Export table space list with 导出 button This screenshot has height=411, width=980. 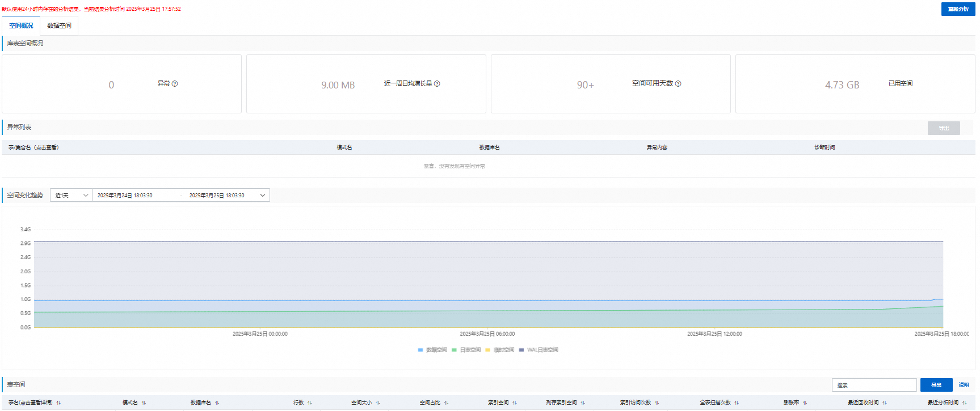coord(936,385)
